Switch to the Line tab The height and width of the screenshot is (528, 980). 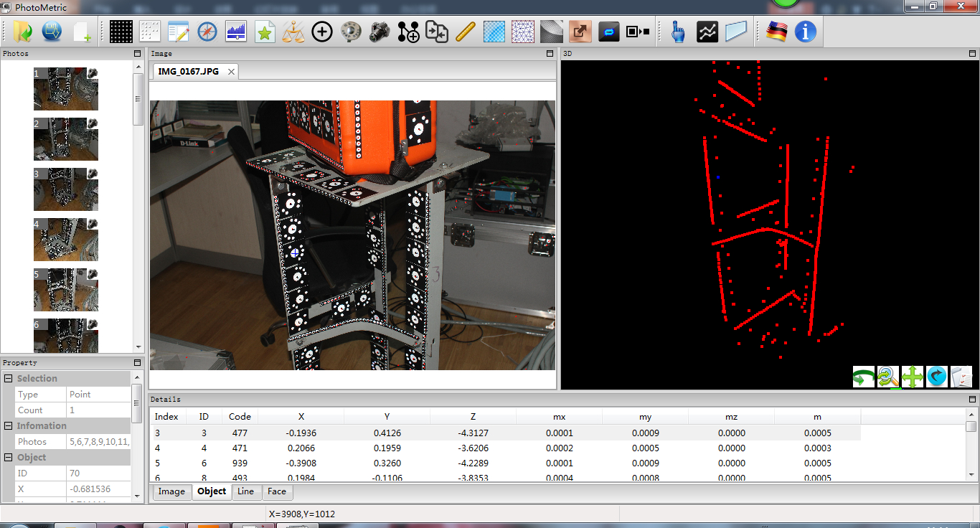point(245,492)
